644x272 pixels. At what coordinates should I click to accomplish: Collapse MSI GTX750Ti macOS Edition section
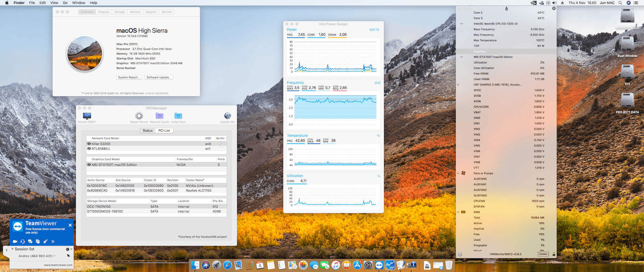[x=462, y=57]
